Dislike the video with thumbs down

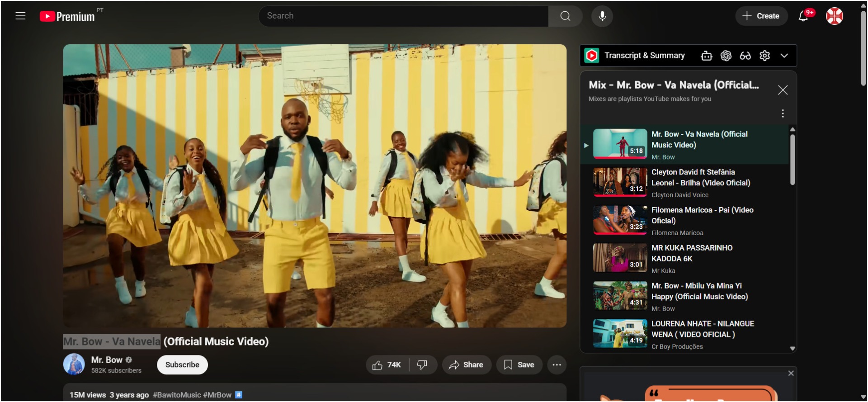(x=422, y=365)
